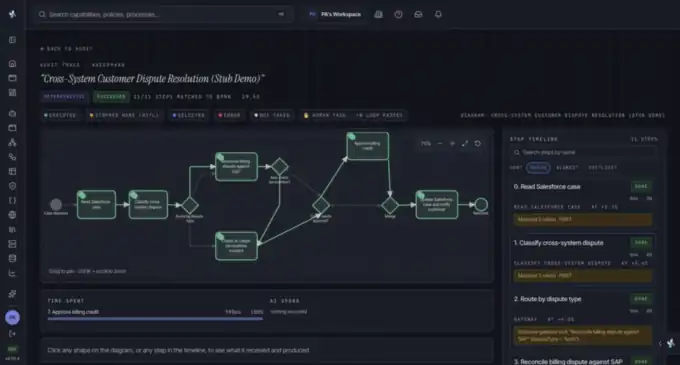Click the docs icon right of workspace name

click(378, 14)
